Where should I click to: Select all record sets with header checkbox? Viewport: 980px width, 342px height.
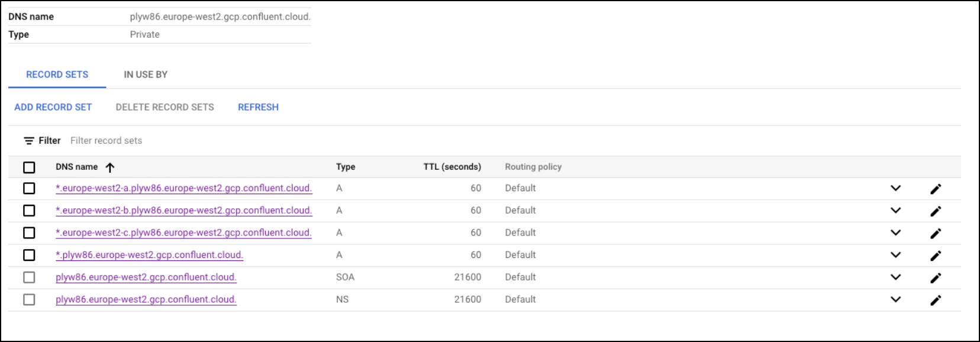30,167
